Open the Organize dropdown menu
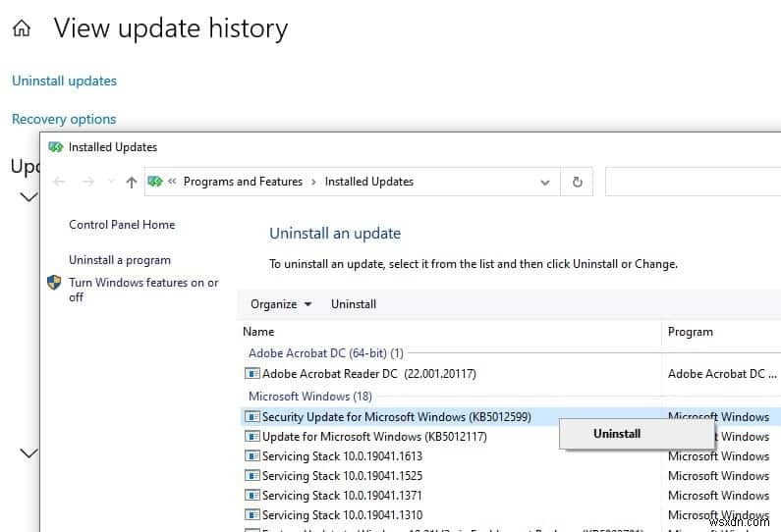Viewport: 781px width, 532px height. tap(281, 304)
